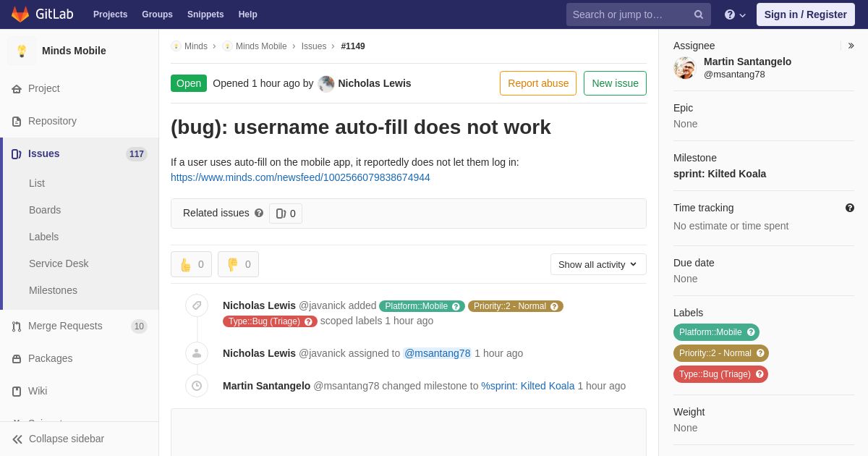Viewport: 868px width, 456px height.
Task: Click the Sign in / Register button
Action: [806, 14]
